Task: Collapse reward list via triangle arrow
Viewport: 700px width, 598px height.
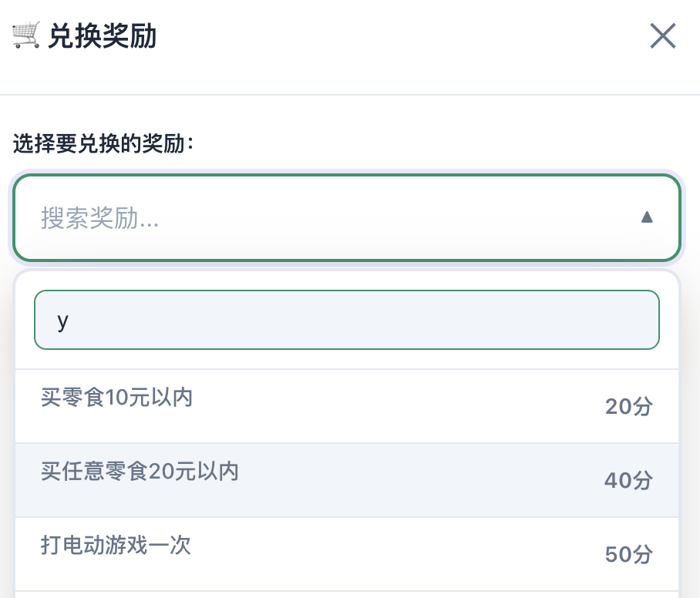Action: (647, 217)
